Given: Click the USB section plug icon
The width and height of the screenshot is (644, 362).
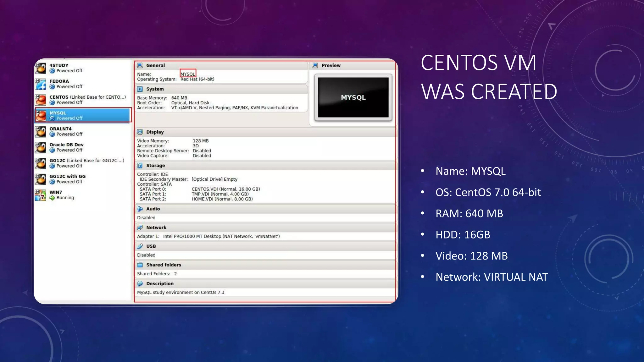Looking at the screenshot, I should click(140, 246).
